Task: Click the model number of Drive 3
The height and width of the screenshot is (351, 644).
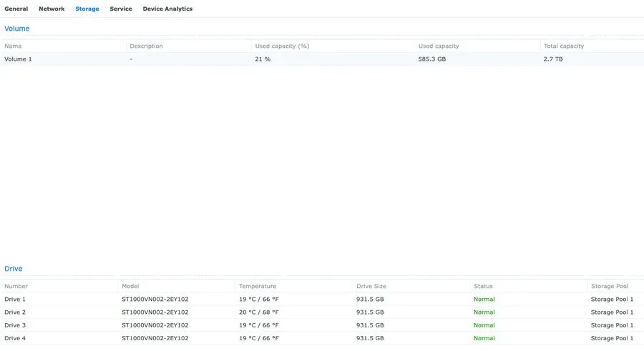Action: 155,325
